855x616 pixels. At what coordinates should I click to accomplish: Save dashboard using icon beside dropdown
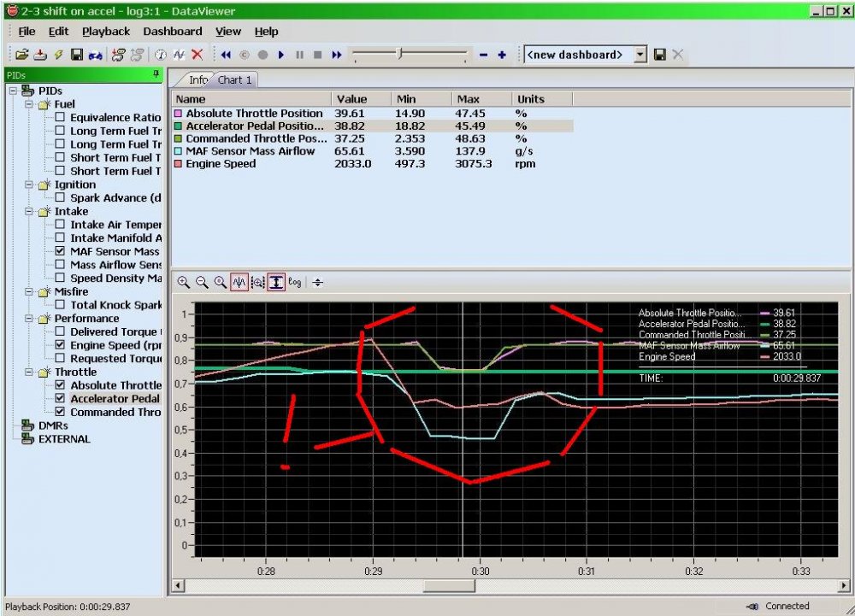660,55
